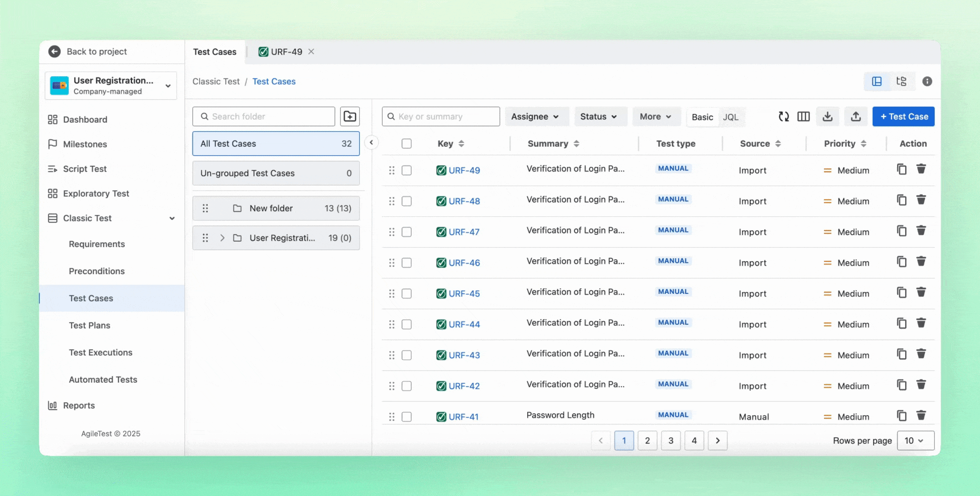Screen dimensions: 980x496
Task: Select the checkbox for URF-45
Action: coord(406,293)
